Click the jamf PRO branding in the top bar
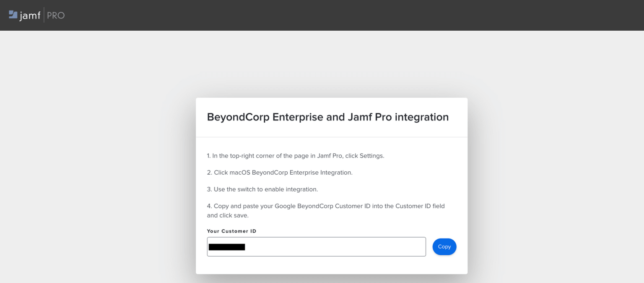The image size is (644, 283). pyautogui.click(x=36, y=15)
